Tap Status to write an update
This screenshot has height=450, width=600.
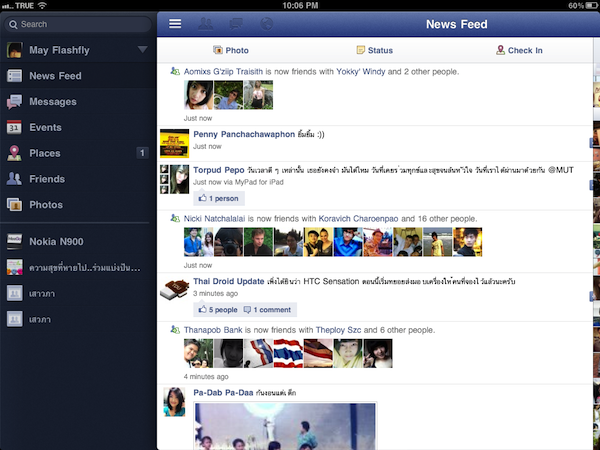click(x=375, y=50)
